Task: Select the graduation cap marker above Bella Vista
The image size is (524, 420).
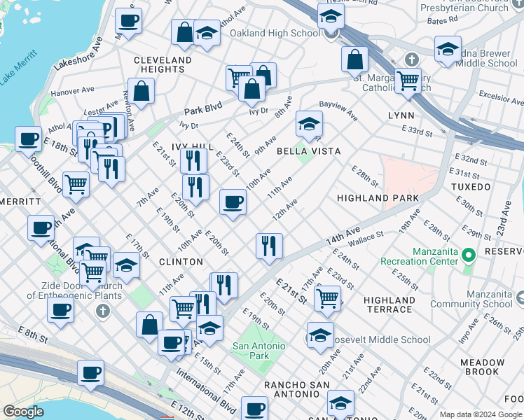Action: pyautogui.click(x=309, y=125)
